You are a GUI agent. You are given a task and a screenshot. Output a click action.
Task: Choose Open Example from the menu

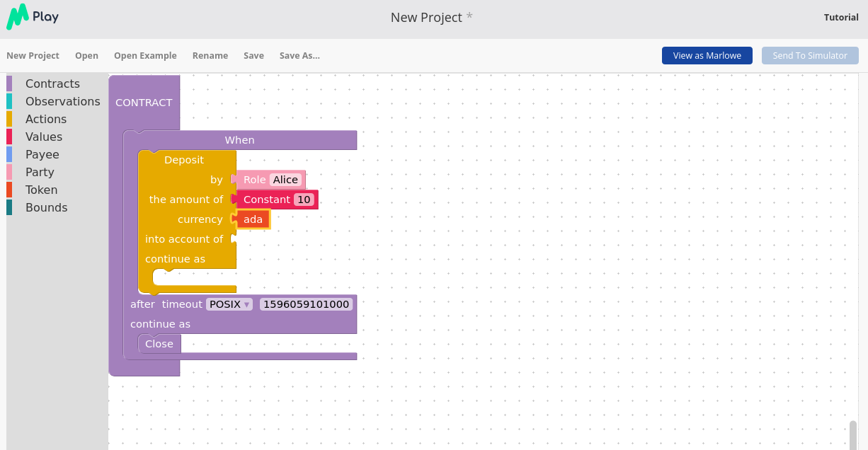click(145, 55)
